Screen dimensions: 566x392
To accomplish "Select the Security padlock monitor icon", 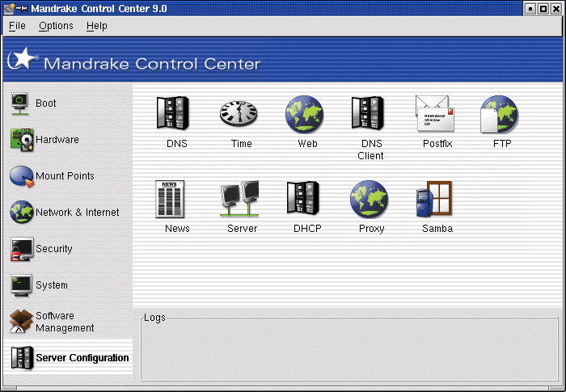I will [x=22, y=249].
